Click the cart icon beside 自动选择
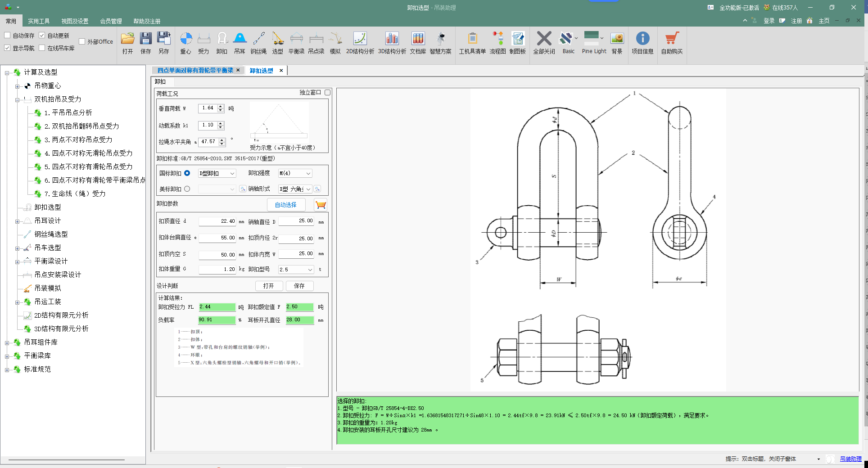Viewport: 868px width, 468px height. [321, 205]
